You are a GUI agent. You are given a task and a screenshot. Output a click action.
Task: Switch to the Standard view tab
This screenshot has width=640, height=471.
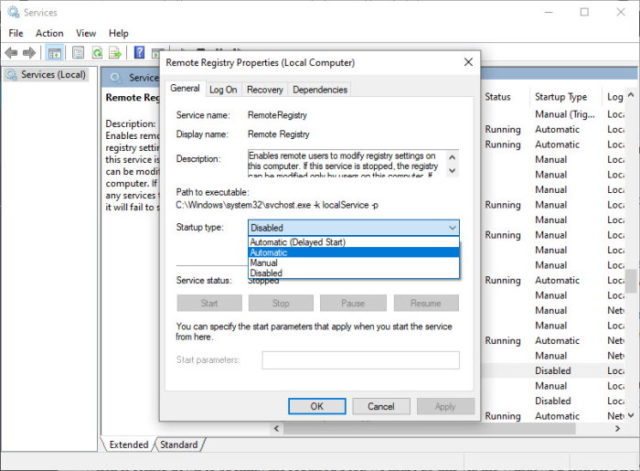(178, 444)
